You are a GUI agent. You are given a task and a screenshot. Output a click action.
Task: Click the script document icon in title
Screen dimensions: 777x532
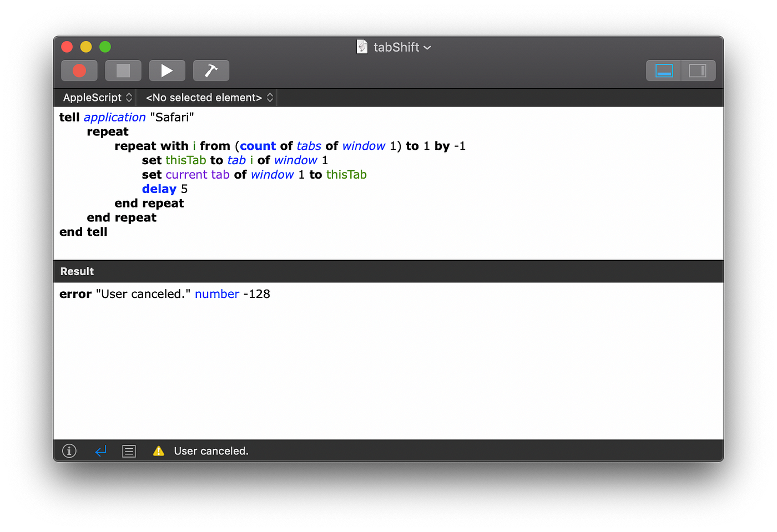(362, 47)
